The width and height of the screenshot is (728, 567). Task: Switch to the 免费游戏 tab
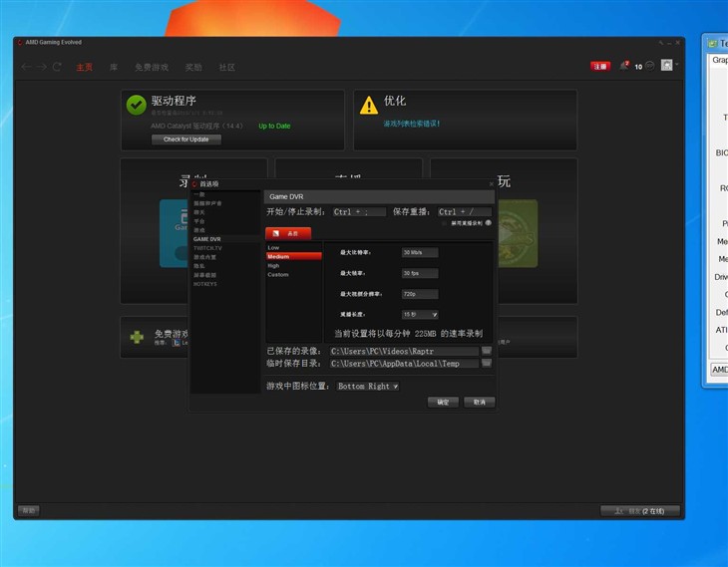(x=152, y=67)
